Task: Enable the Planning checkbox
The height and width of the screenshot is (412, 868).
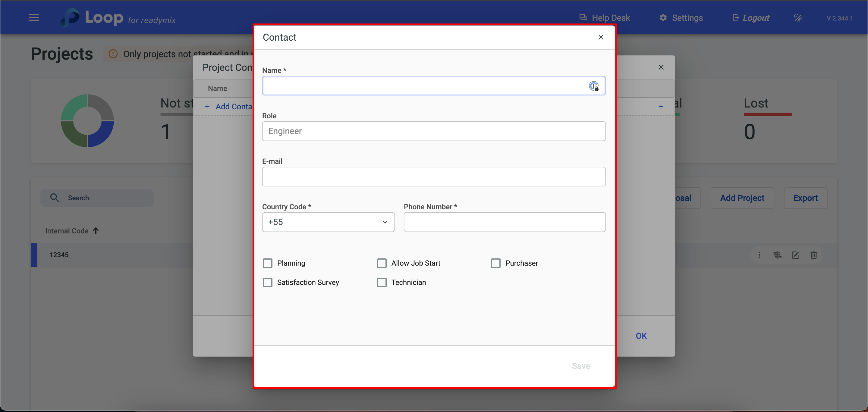Action: [268, 263]
